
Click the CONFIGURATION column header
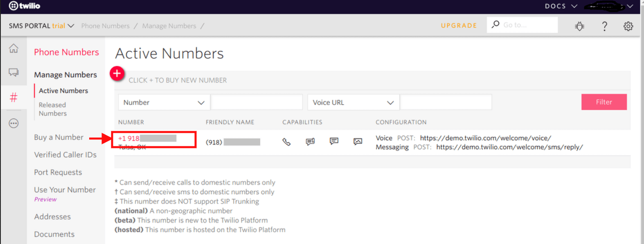(401, 122)
